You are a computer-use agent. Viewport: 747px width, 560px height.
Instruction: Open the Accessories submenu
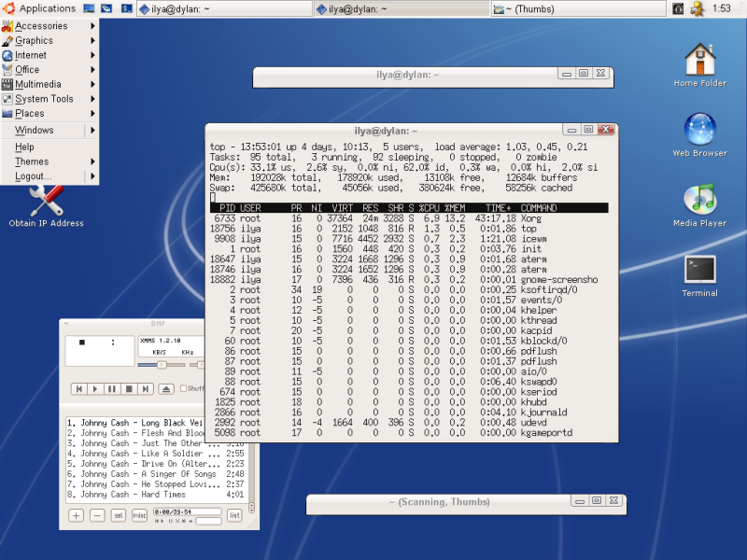point(49,26)
